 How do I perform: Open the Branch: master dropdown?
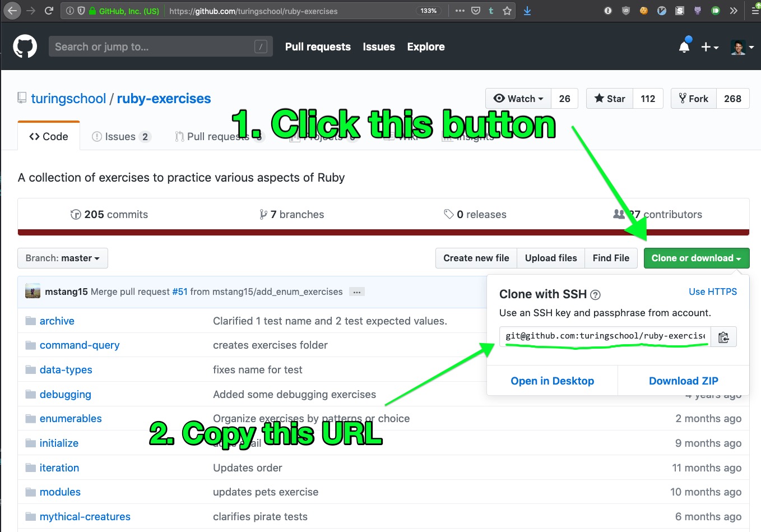point(63,258)
